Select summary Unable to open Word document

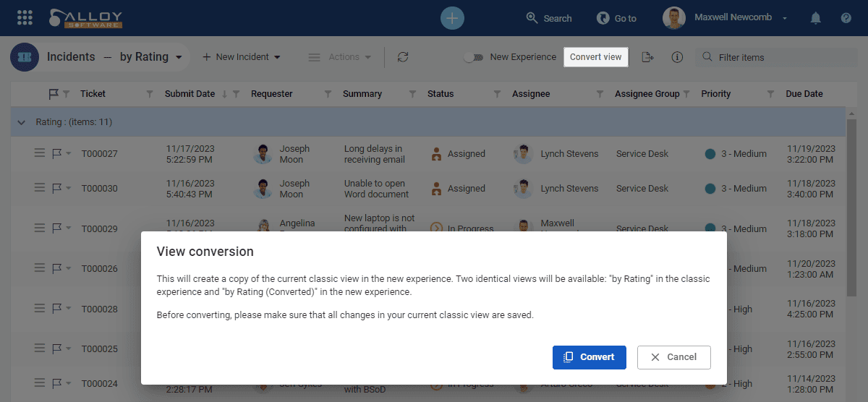point(376,189)
